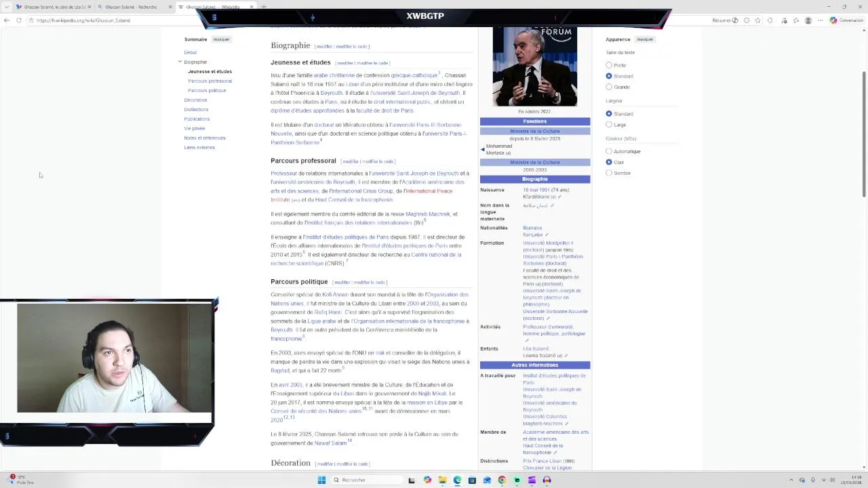Choose the Large width option
Viewport: 868px width, 488px height.
609,125
